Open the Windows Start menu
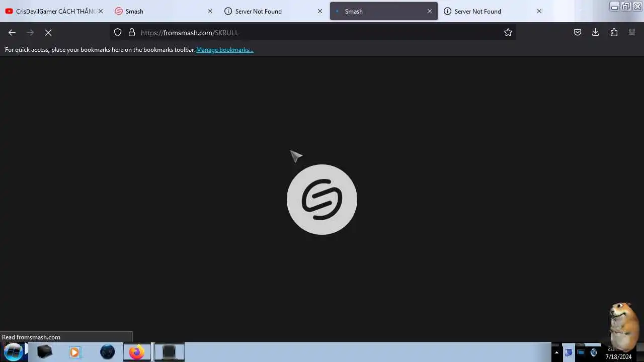 (14, 351)
